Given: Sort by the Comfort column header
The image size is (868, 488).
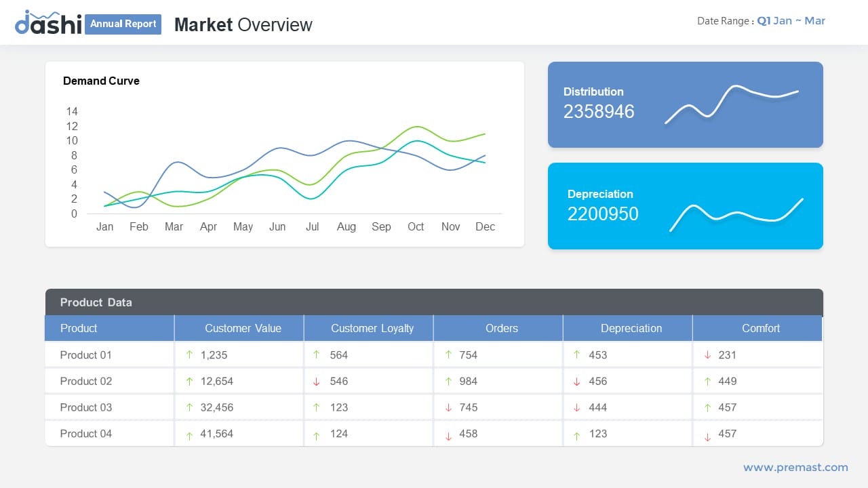Looking at the screenshot, I should [757, 328].
